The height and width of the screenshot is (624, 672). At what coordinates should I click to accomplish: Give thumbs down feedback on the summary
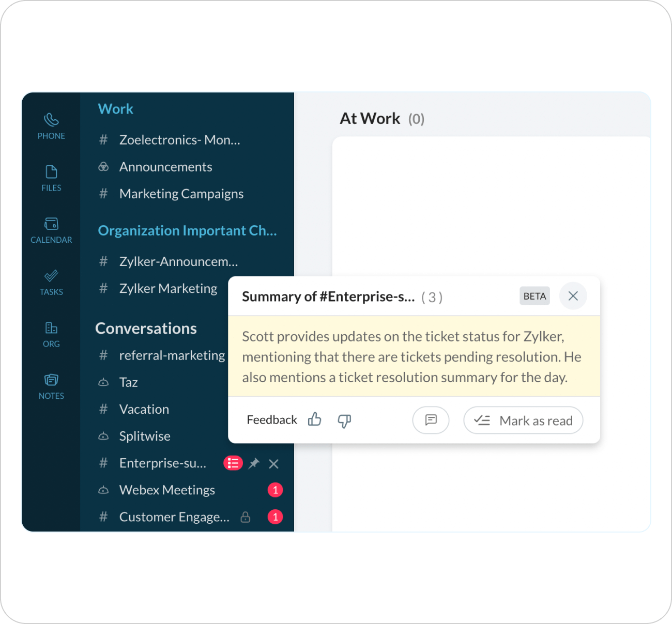pyautogui.click(x=344, y=421)
